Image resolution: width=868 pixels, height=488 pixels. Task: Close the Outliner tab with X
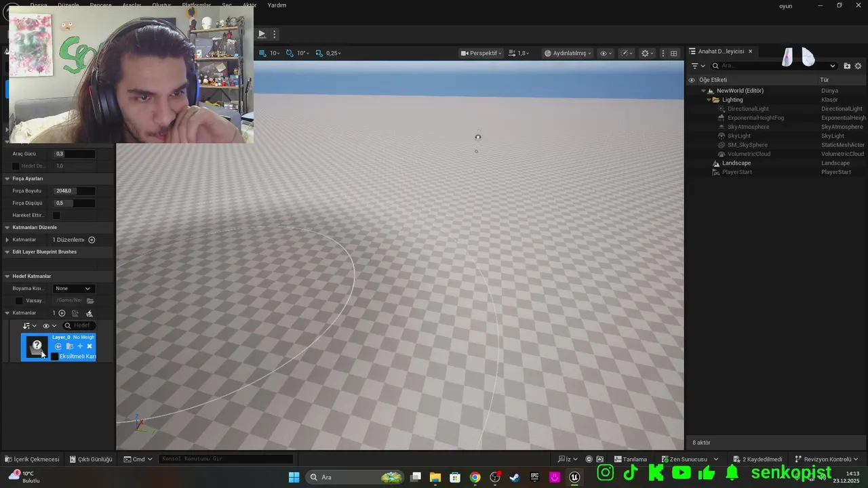[x=750, y=52]
